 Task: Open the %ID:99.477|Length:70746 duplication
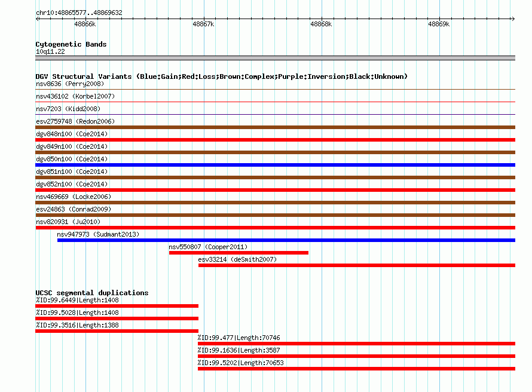point(239,338)
